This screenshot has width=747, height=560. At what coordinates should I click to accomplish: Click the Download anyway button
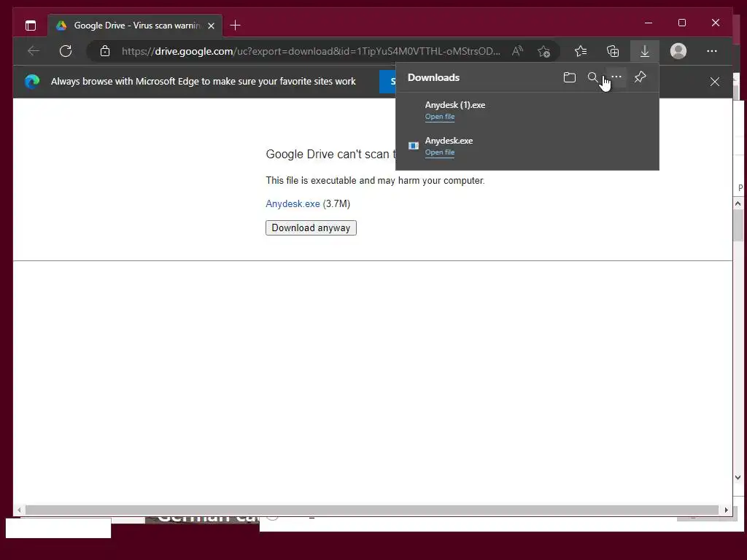point(311,227)
